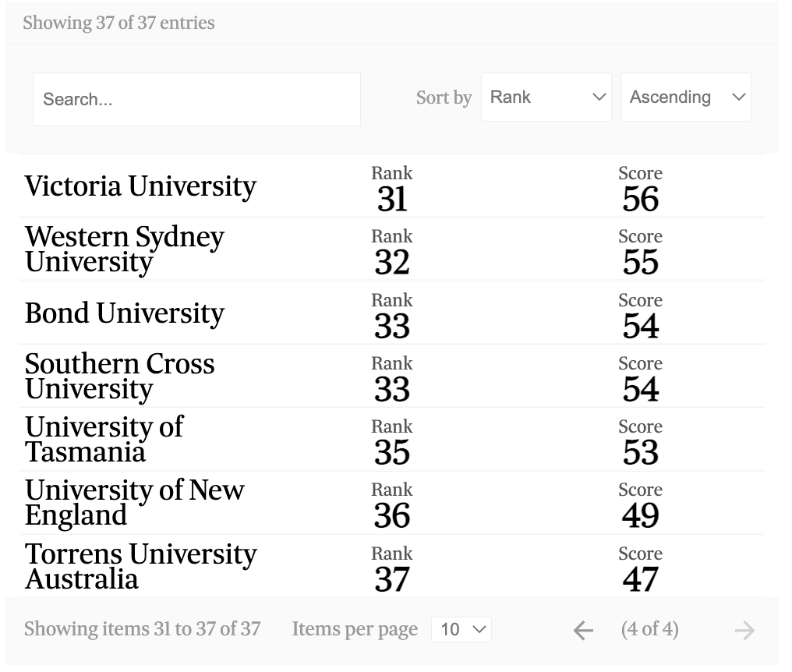The width and height of the screenshot is (792, 672).
Task: Select Bond University in the list
Action: pyautogui.click(x=125, y=313)
